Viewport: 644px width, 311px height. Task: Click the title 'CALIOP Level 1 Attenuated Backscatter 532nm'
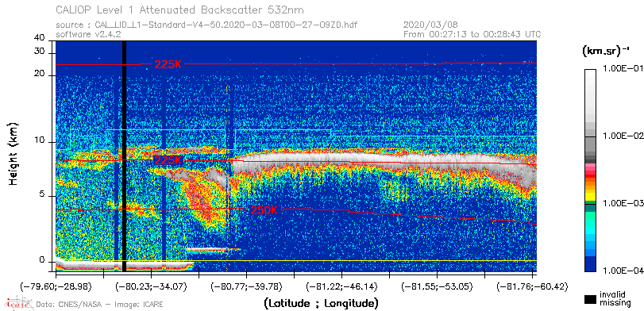pyautogui.click(x=180, y=10)
